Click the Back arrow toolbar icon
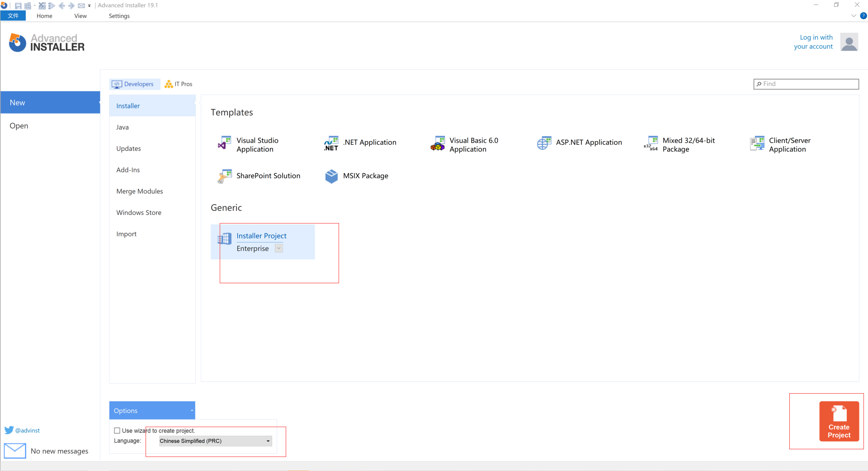Viewport: 868px width, 471px height. coord(61,5)
